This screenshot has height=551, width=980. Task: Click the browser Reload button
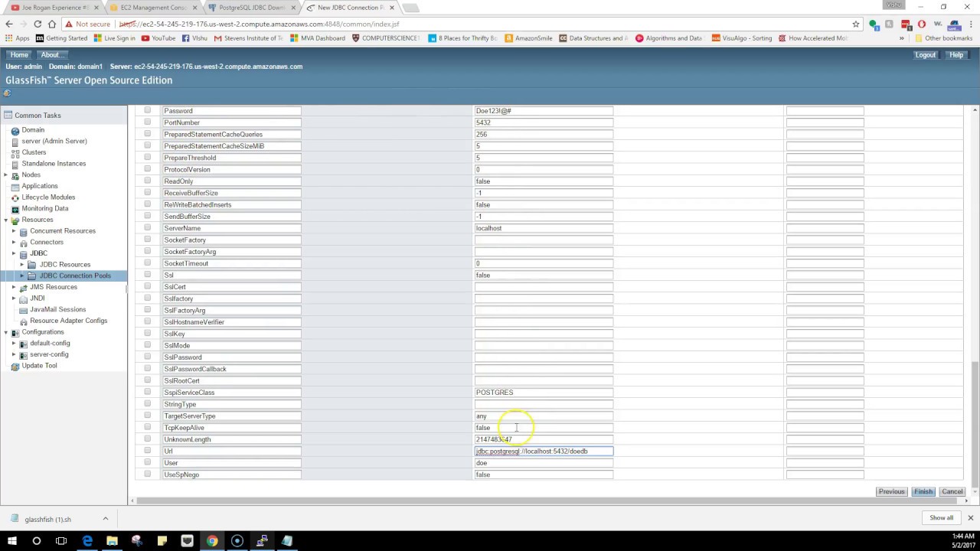[x=38, y=24]
